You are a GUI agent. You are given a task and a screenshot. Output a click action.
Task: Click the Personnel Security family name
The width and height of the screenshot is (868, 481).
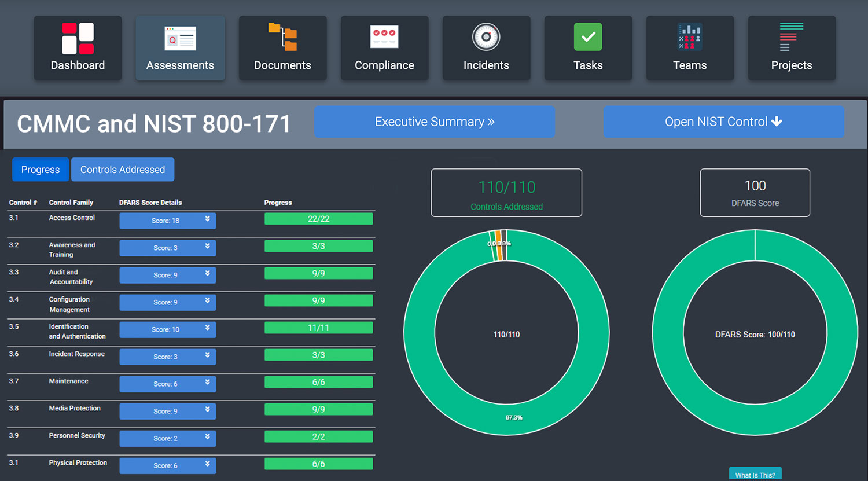click(x=77, y=435)
